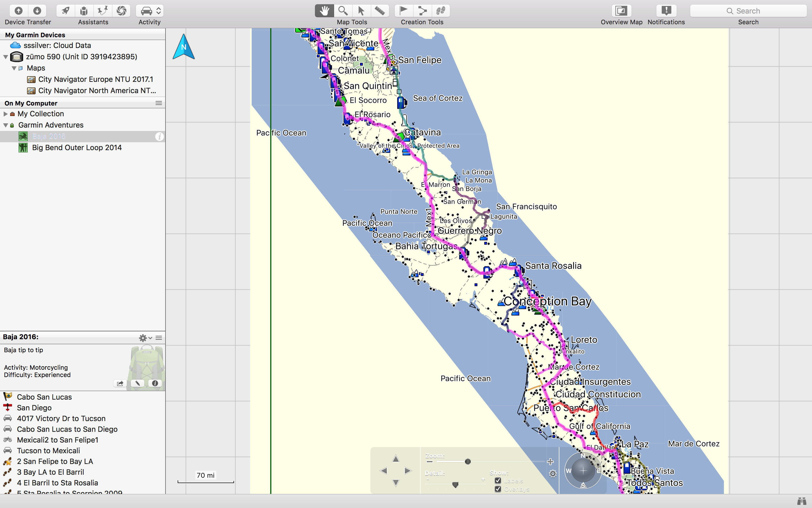Select Big Bend Outer Loop 2014 adventure
Viewport: 812px width, 508px height.
[x=83, y=148]
